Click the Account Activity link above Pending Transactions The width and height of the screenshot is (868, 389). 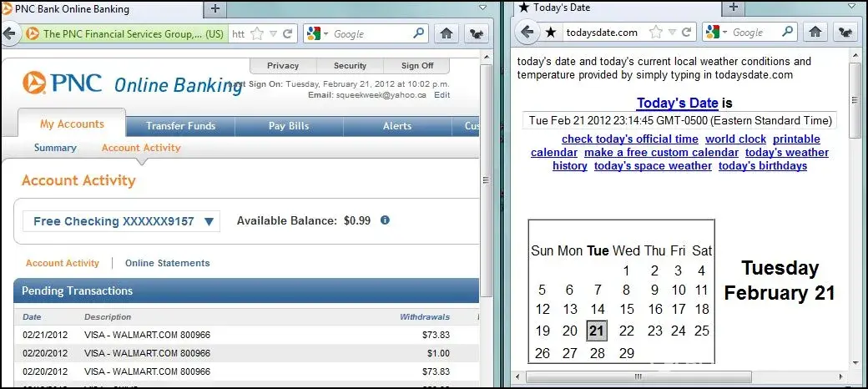coord(63,264)
